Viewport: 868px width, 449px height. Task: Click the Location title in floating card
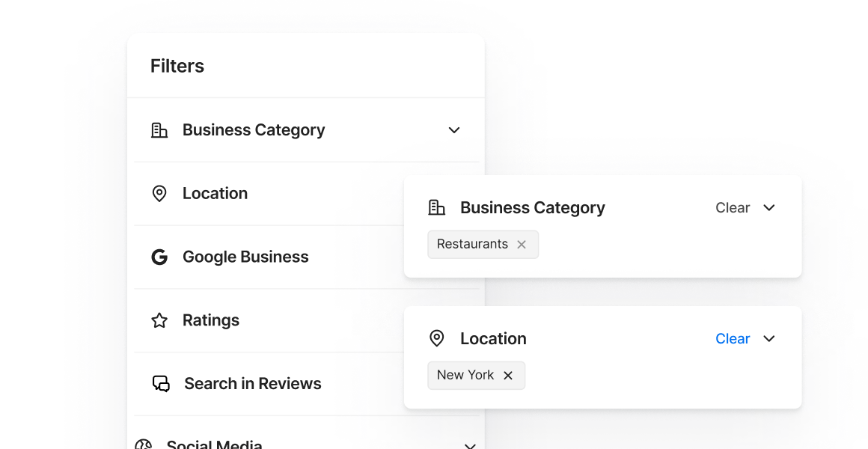(x=493, y=338)
